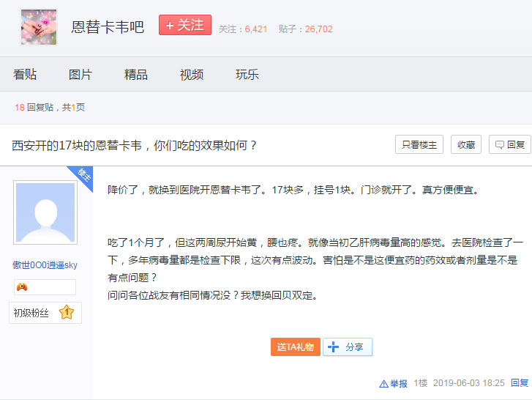
Task: Open the 恩替卡韦吧 forum avatar image
Action: click(39, 27)
